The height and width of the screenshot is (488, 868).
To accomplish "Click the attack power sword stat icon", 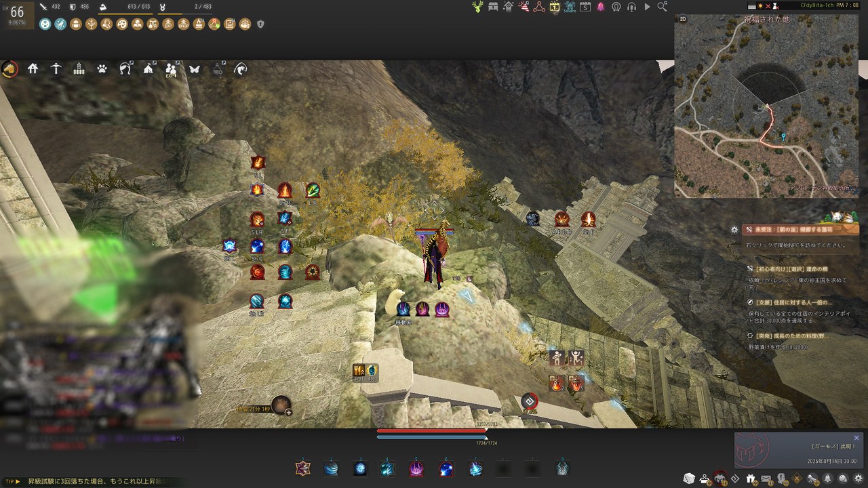I will coord(44,7).
